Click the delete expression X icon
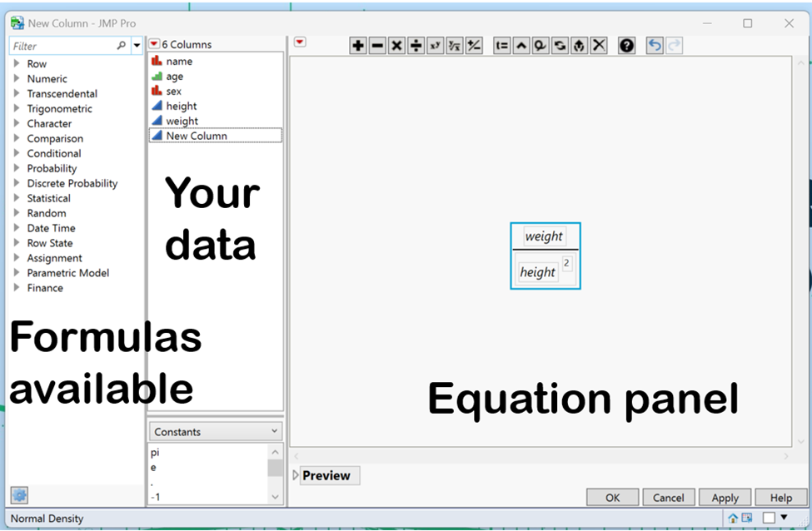 pyautogui.click(x=598, y=45)
